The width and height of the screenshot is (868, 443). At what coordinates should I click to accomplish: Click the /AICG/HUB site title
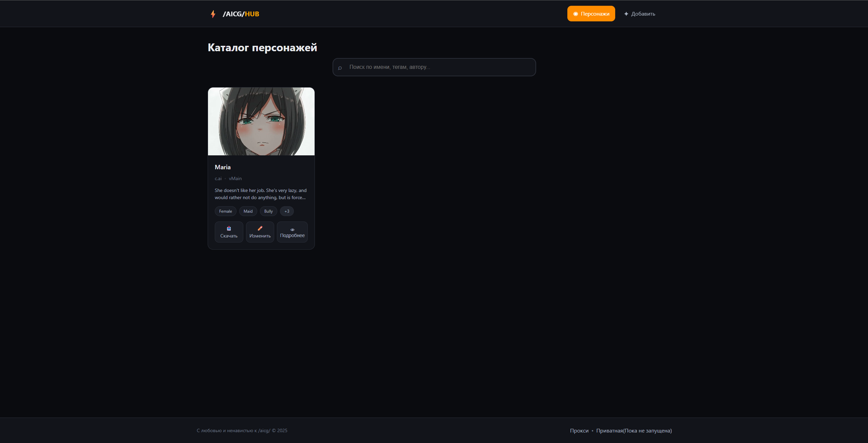click(x=241, y=14)
